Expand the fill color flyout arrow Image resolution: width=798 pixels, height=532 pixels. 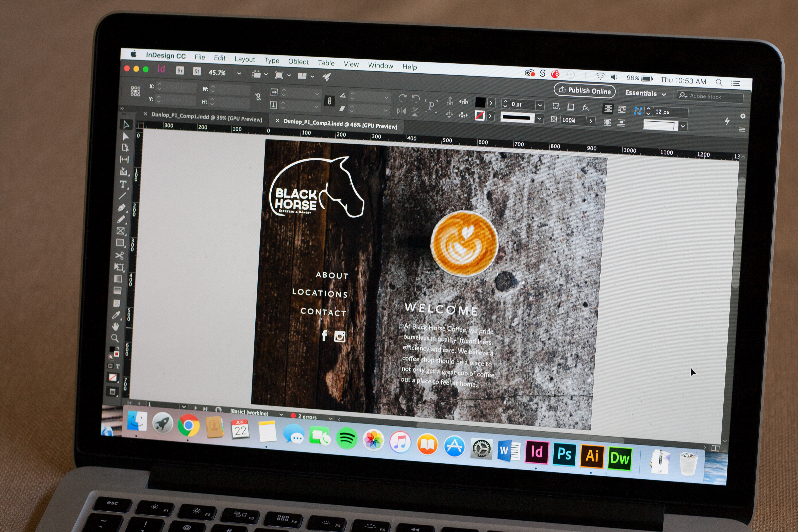pyautogui.click(x=491, y=103)
